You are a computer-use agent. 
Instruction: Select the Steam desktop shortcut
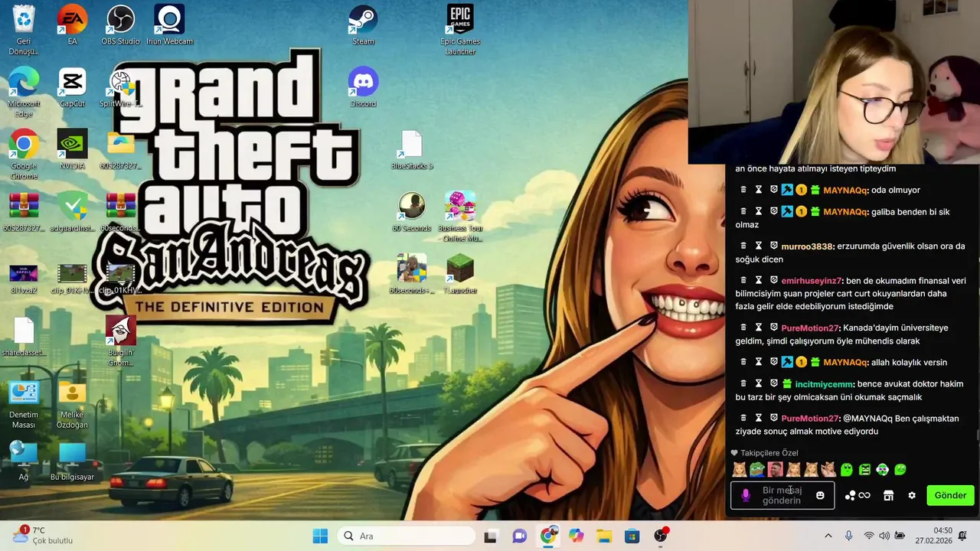coord(363,24)
